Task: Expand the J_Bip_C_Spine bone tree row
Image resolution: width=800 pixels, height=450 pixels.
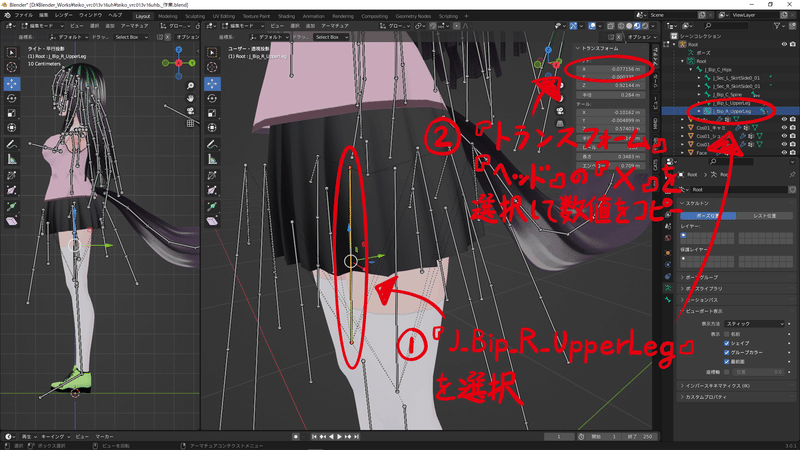Action: (699, 95)
